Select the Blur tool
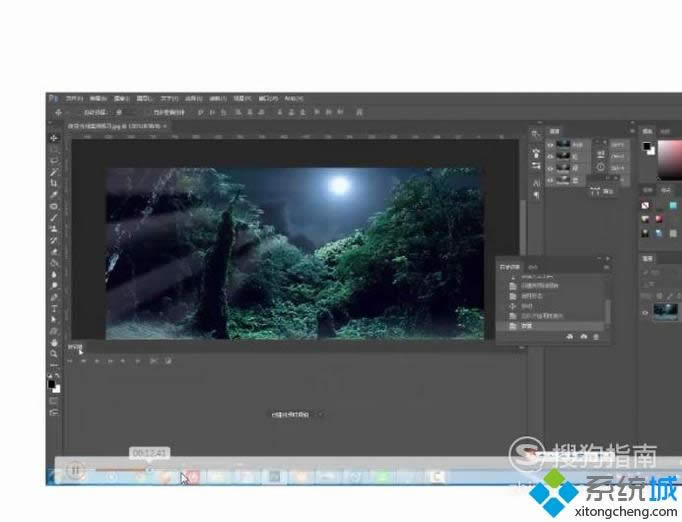This screenshot has height=522, width=682. (x=54, y=274)
